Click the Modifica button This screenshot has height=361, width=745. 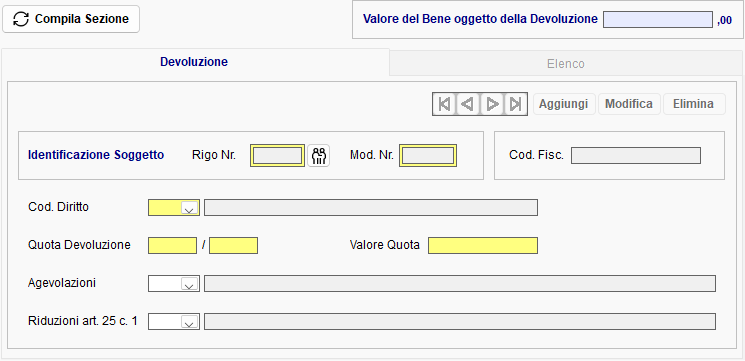[x=629, y=104]
